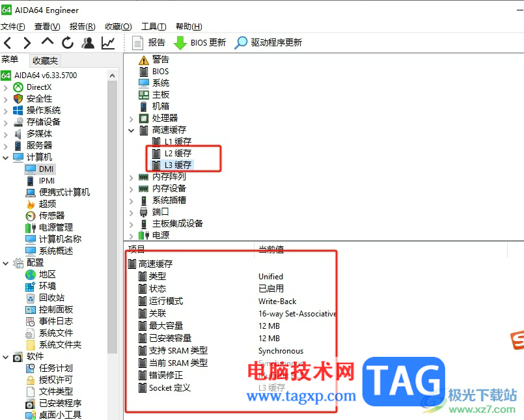Expand the 内存阵列 DMI node
Screen dimensions: 524x420
coord(131,178)
